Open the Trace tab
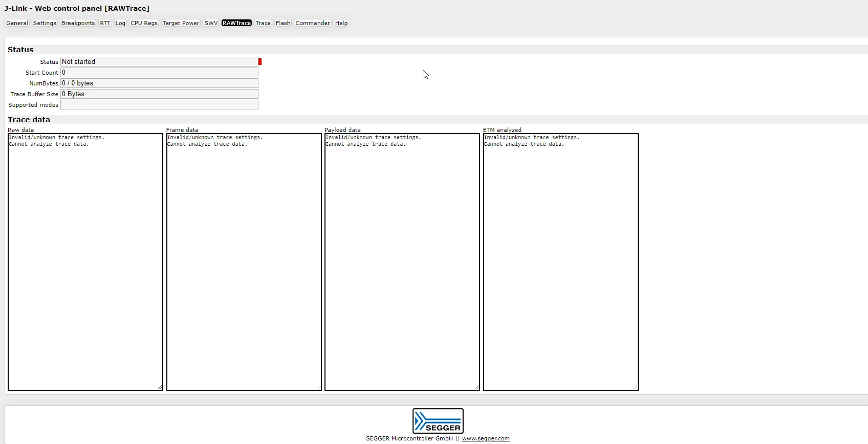The width and height of the screenshot is (868, 444). click(x=263, y=23)
